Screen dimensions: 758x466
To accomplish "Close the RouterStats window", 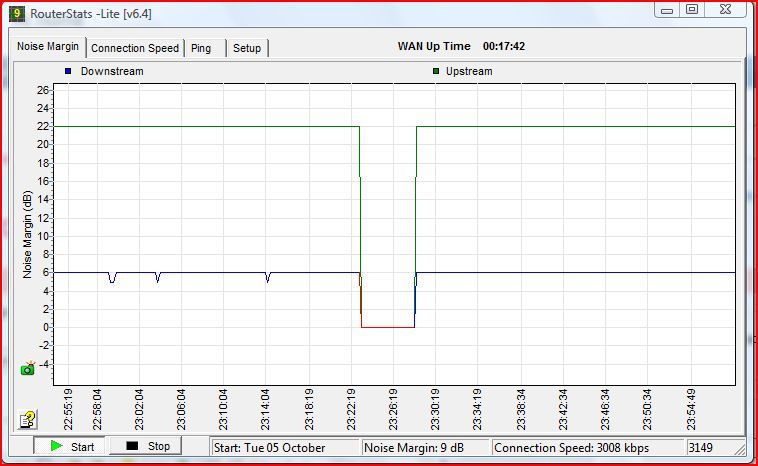I will click(726, 9).
